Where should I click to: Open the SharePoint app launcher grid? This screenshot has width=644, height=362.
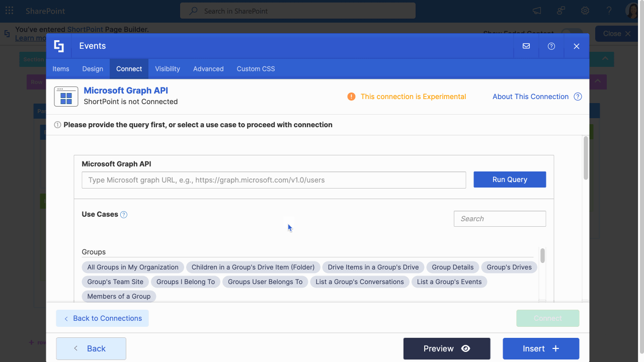pos(9,11)
